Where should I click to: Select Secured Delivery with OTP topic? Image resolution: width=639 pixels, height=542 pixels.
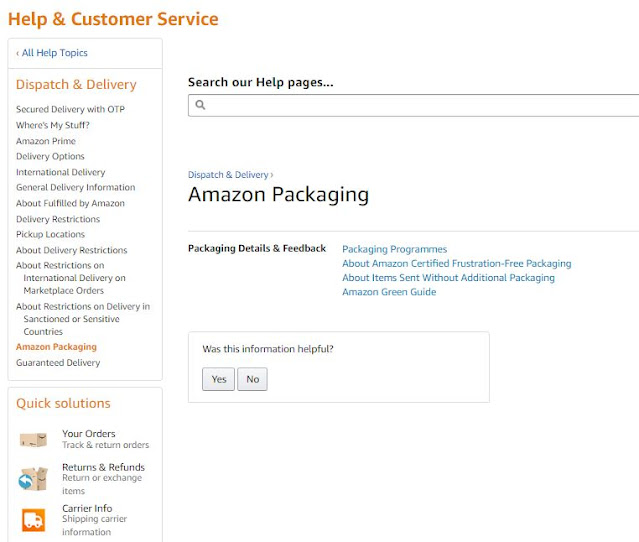coord(70,109)
